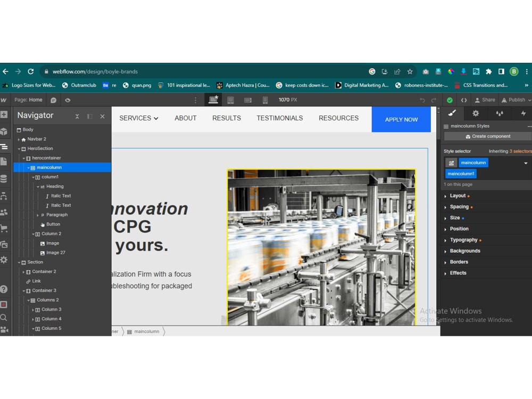Open the SERVICES menu in canvas

click(x=139, y=118)
